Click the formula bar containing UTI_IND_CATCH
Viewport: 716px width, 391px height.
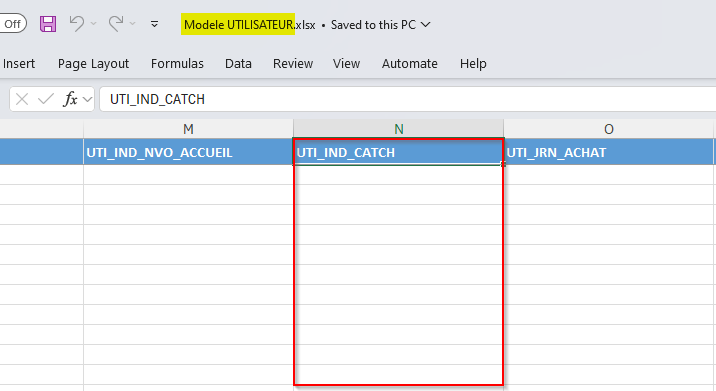pos(407,99)
